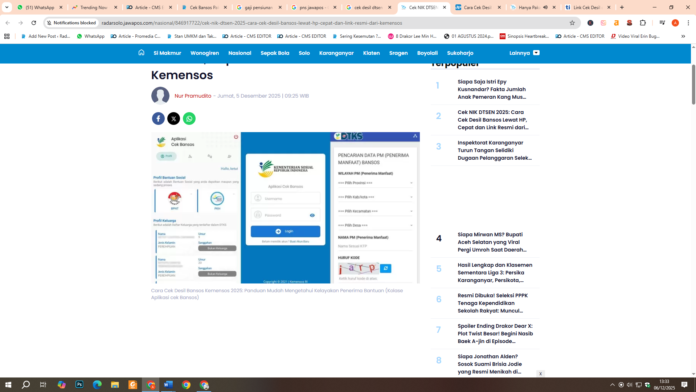Open Windows taskbar search
Image resolution: width=696 pixels, height=392 pixels.
tap(26, 385)
